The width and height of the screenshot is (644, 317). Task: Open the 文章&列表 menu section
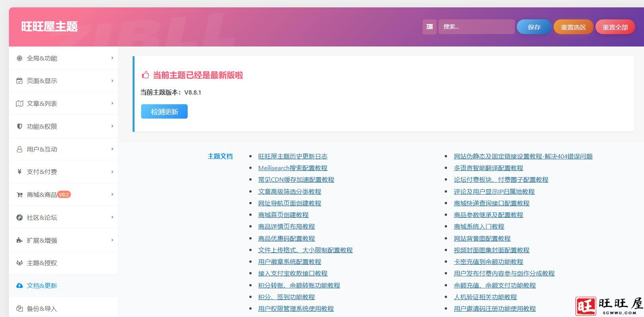(x=63, y=103)
